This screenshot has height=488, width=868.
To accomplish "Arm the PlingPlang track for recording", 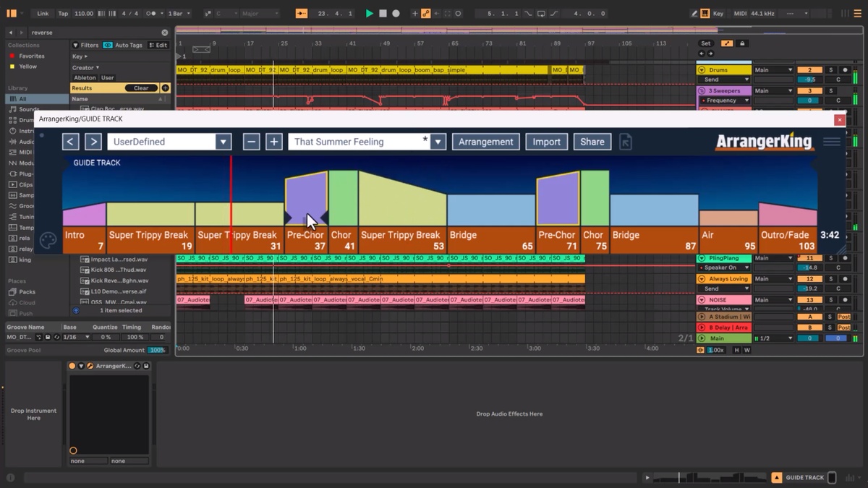I will coord(844,258).
